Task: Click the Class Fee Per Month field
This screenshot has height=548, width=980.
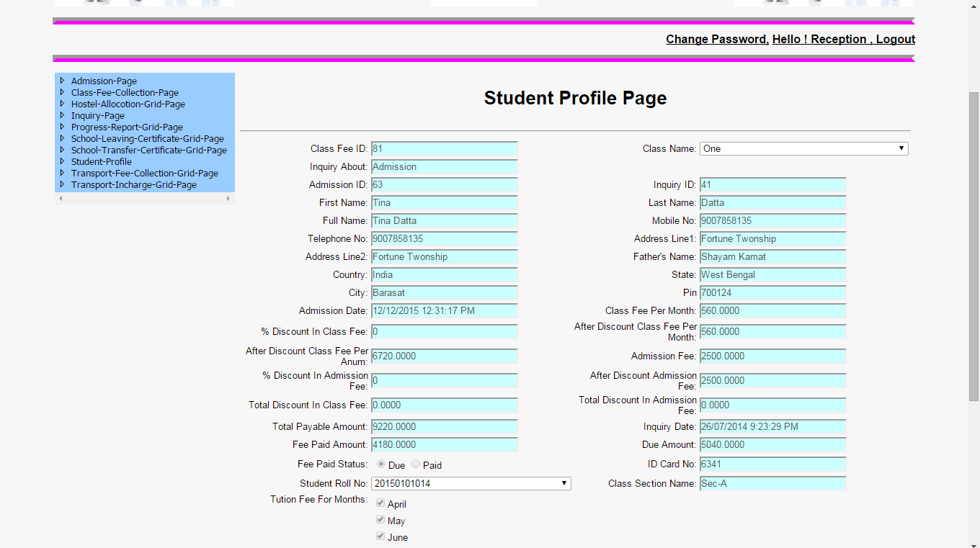Action: pyautogui.click(x=773, y=311)
